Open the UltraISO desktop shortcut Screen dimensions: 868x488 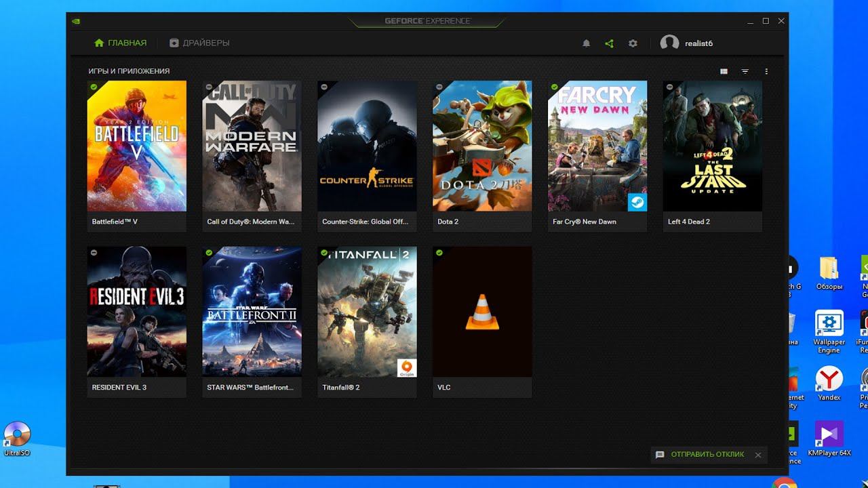coord(17,439)
